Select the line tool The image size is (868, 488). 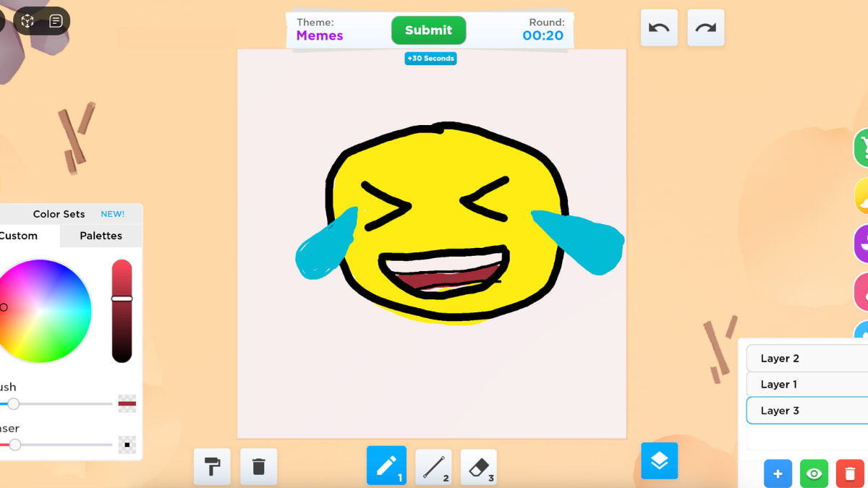(x=433, y=467)
